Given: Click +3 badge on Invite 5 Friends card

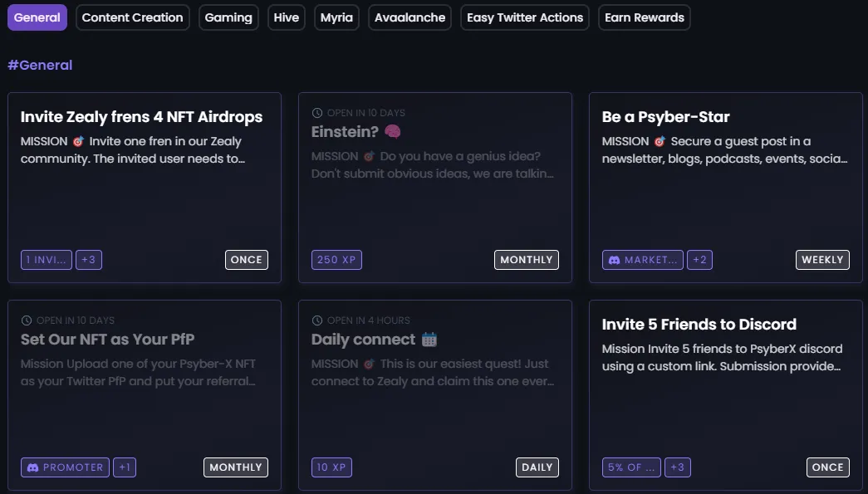Looking at the screenshot, I should pos(678,467).
